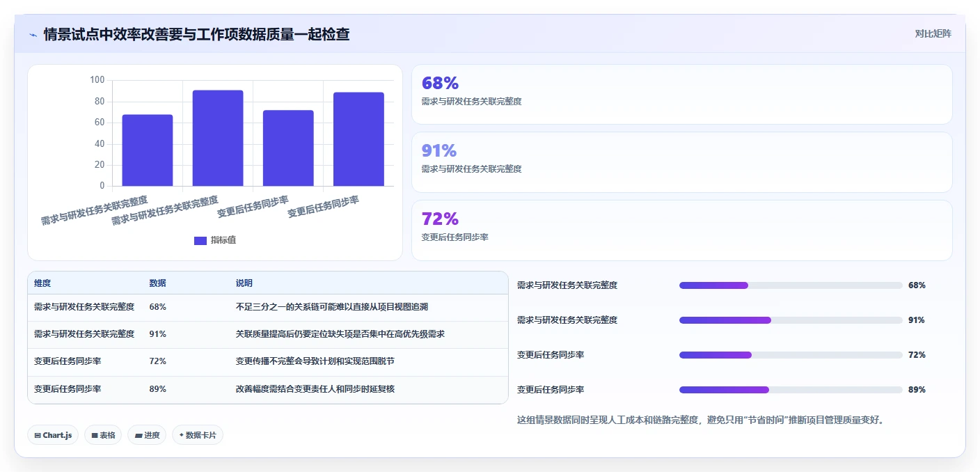Click the table cell 关联质量提高后仍要定位缺失项是否集中在高优先级需求

click(x=340, y=334)
